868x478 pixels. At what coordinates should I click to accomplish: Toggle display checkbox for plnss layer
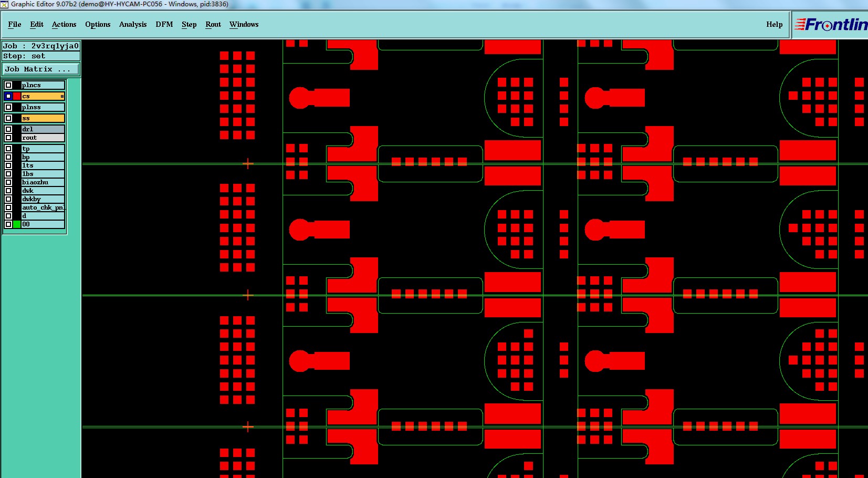[x=8, y=107]
